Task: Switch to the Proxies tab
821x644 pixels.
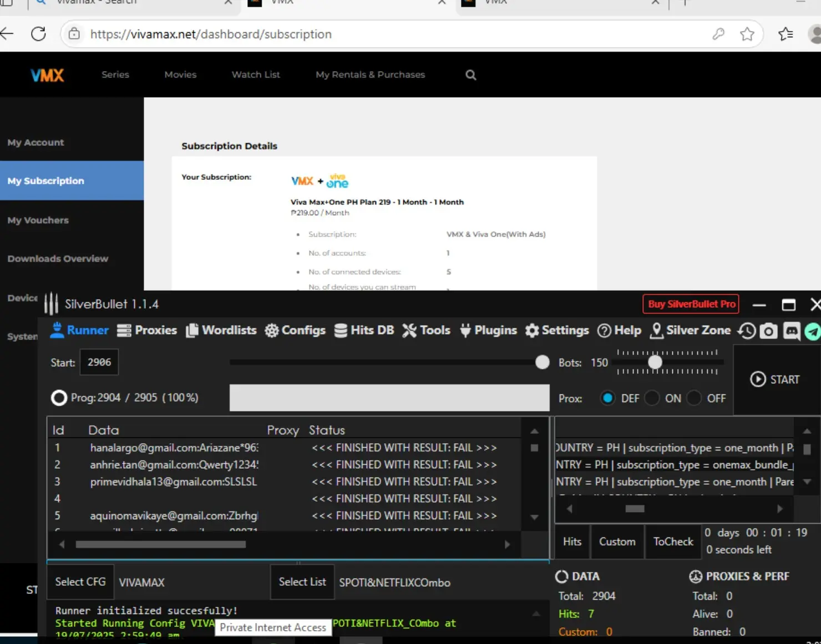Action: [147, 330]
